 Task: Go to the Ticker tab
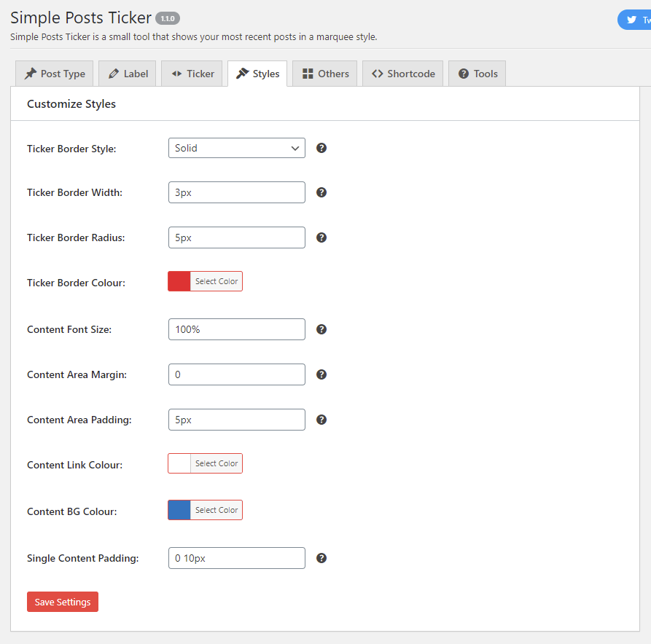pyautogui.click(x=192, y=74)
